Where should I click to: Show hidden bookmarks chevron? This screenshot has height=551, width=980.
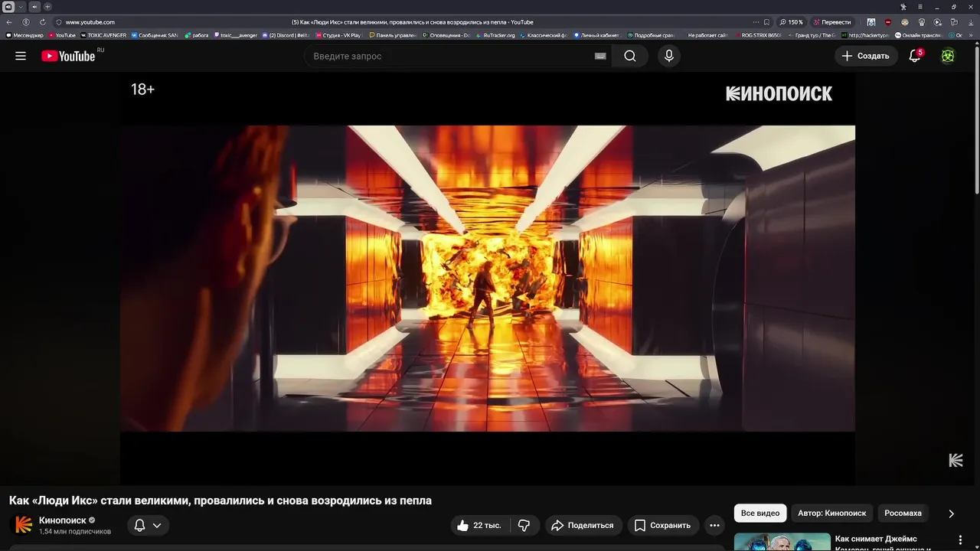[x=972, y=35]
